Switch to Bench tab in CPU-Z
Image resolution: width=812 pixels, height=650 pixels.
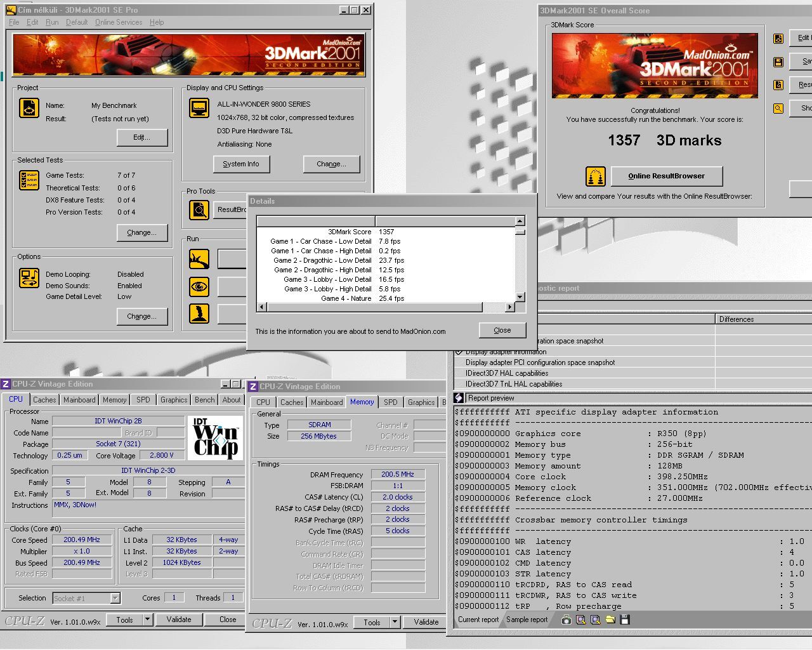click(x=204, y=400)
